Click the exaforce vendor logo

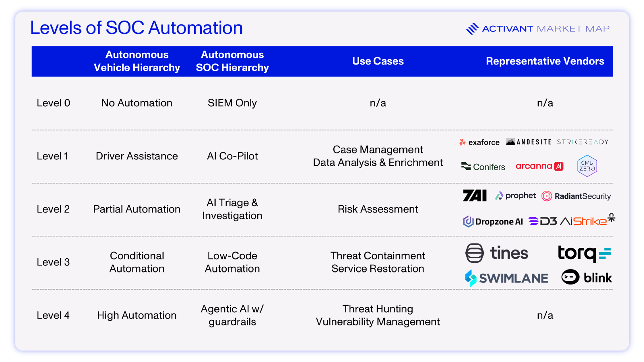point(479,142)
